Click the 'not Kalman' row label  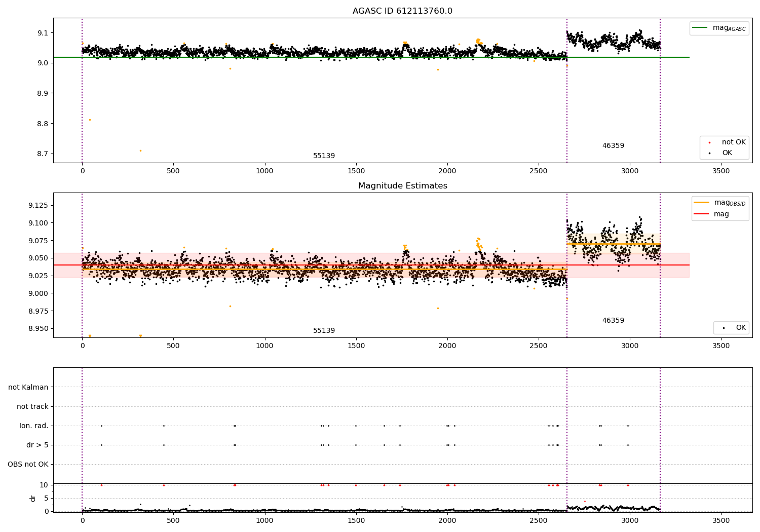pyautogui.click(x=28, y=387)
